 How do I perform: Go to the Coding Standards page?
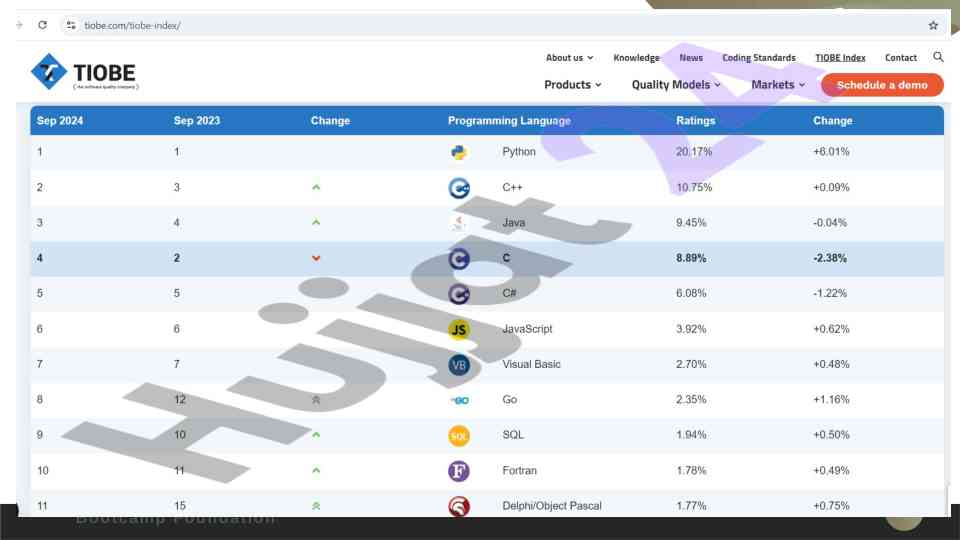point(758,58)
